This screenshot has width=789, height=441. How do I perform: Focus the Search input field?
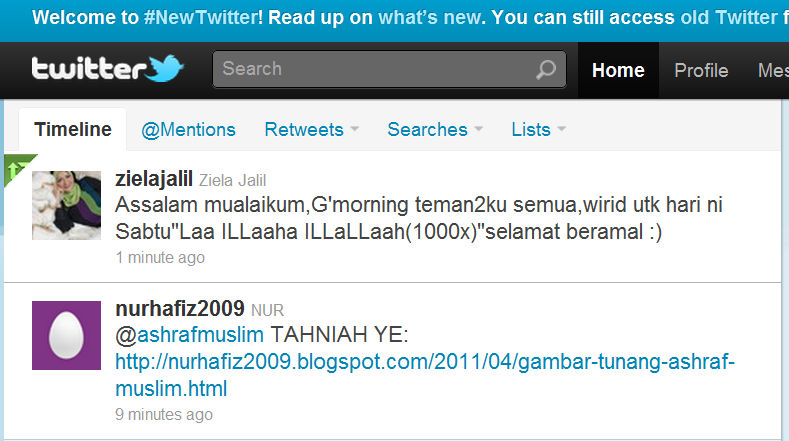389,69
